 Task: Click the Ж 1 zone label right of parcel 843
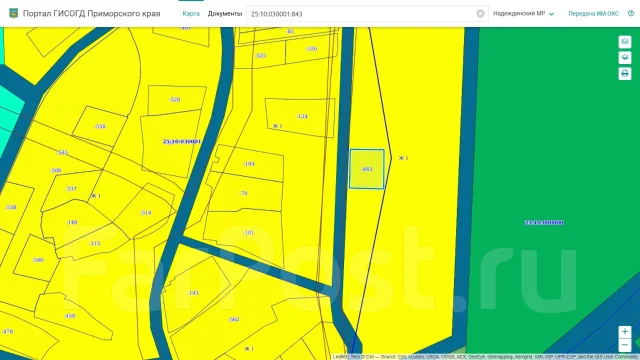pyautogui.click(x=403, y=158)
